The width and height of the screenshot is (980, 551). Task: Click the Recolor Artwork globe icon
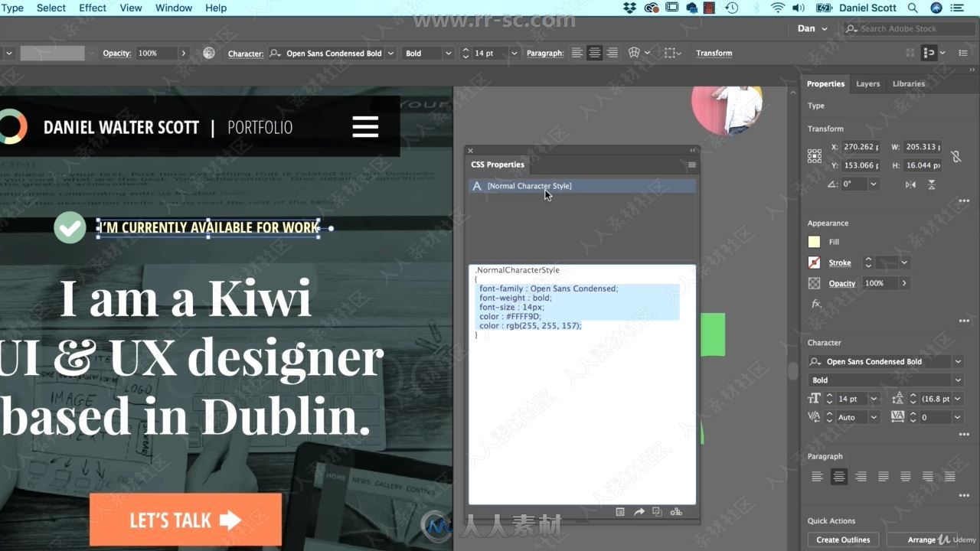209,53
